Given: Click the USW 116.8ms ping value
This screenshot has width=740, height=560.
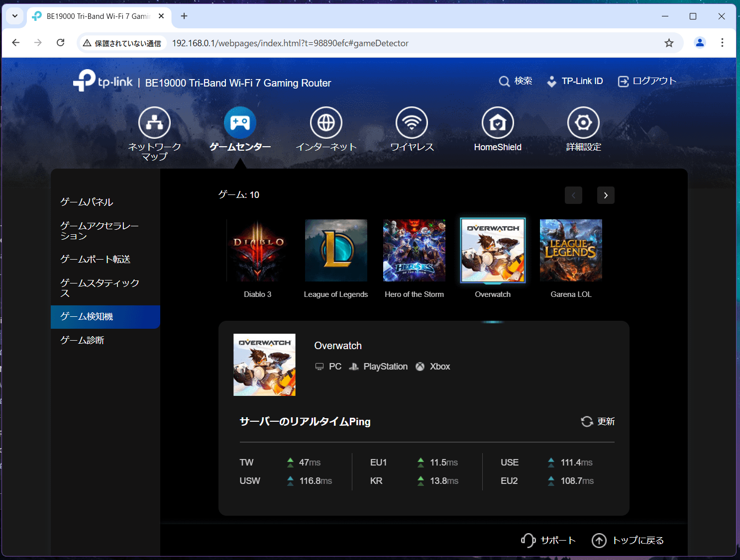Looking at the screenshot, I should tap(316, 481).
